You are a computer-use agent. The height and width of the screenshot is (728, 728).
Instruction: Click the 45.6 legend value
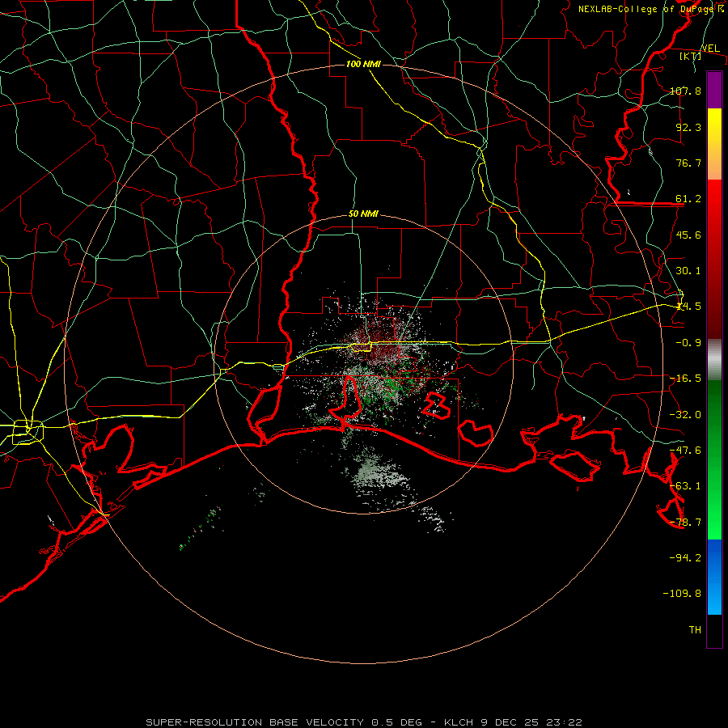(x=688, y=235)
